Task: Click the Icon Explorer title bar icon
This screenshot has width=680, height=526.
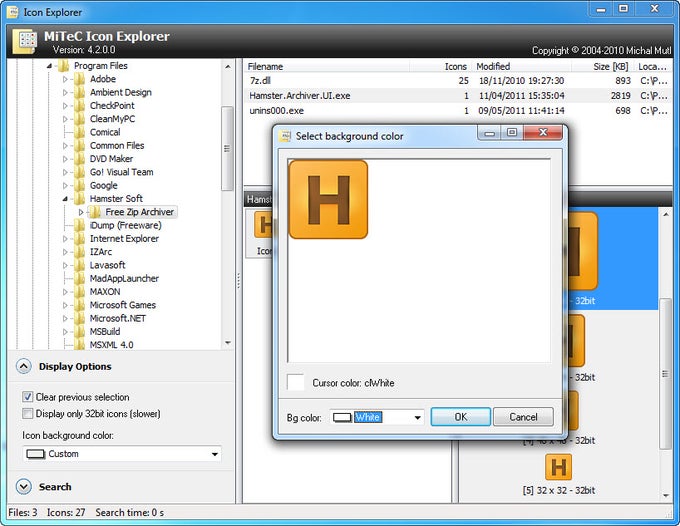Action: (x=13, y=12)
